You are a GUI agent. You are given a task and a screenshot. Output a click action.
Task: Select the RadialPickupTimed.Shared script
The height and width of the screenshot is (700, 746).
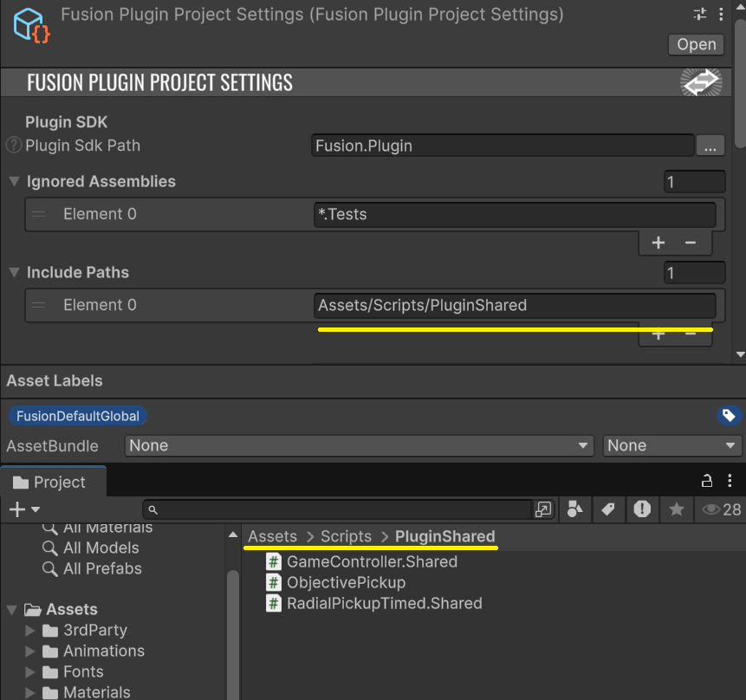pyautogui.click(x=374, y=603)
